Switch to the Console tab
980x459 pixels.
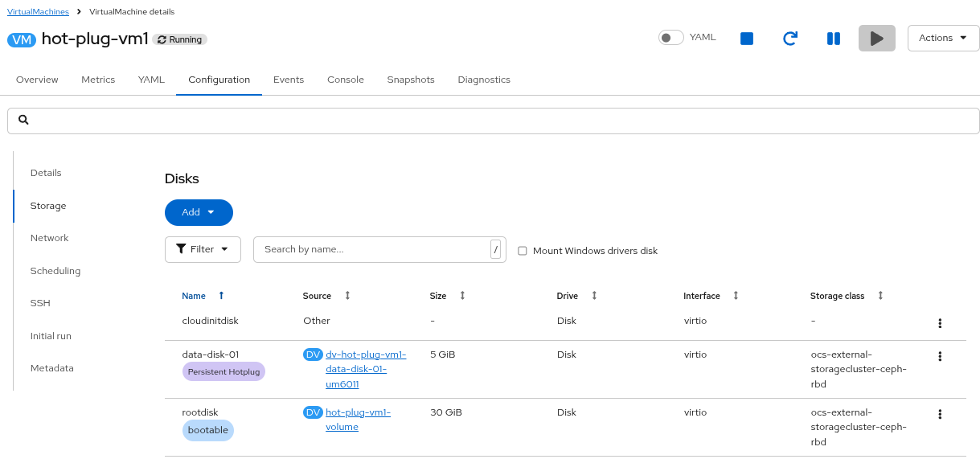[345, 80]
